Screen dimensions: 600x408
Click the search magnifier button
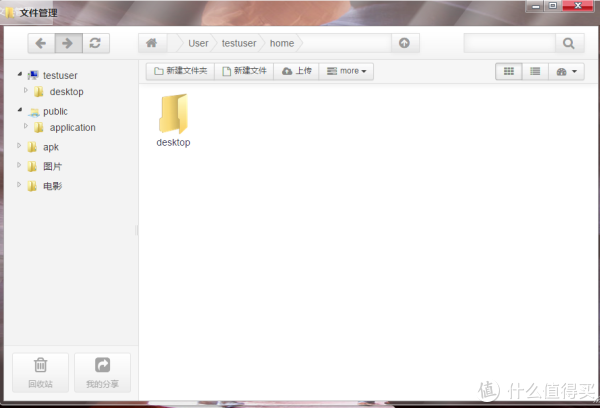pyautogui.click(x=569, y=43)
